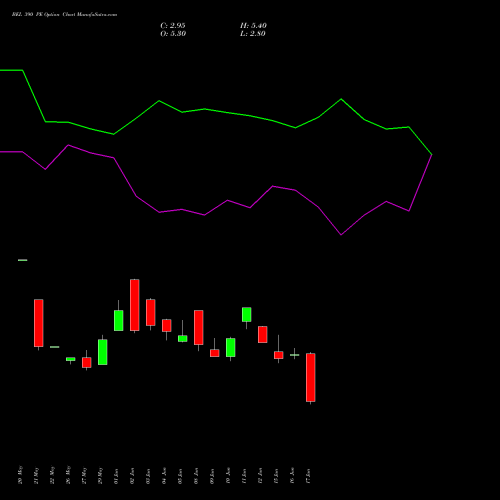
Task: Click the "02 Jun" date label
Action: click(133, 476)
